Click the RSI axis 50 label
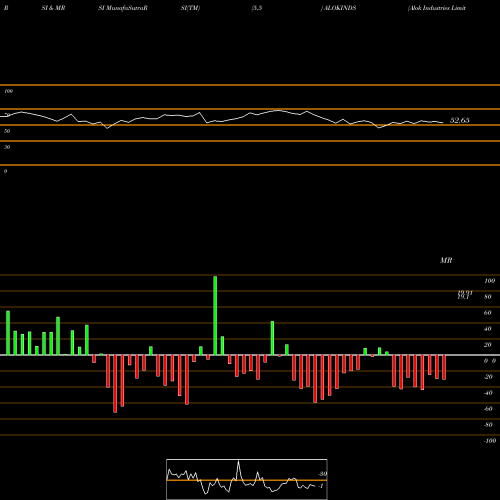Image resolution: width=500 pixels, height=500 pixels. 7,131
